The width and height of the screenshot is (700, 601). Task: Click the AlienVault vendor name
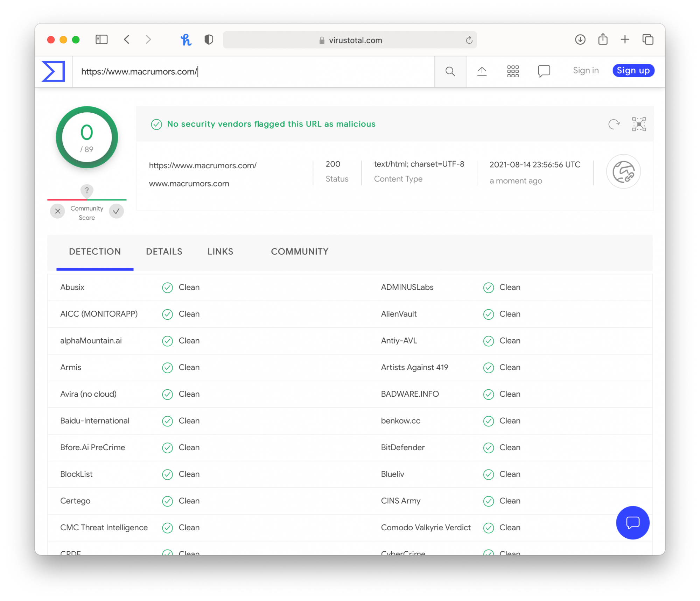pos(399,314)
